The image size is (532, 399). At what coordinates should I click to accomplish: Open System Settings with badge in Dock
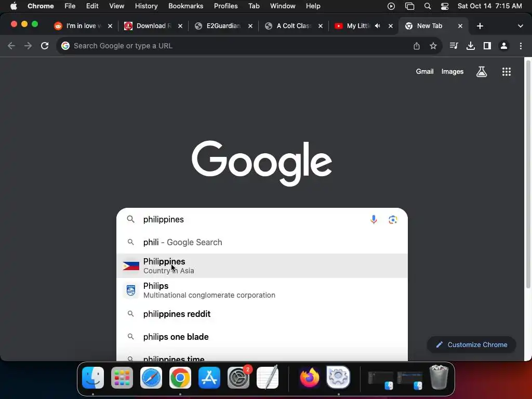(x=238, y=378)
